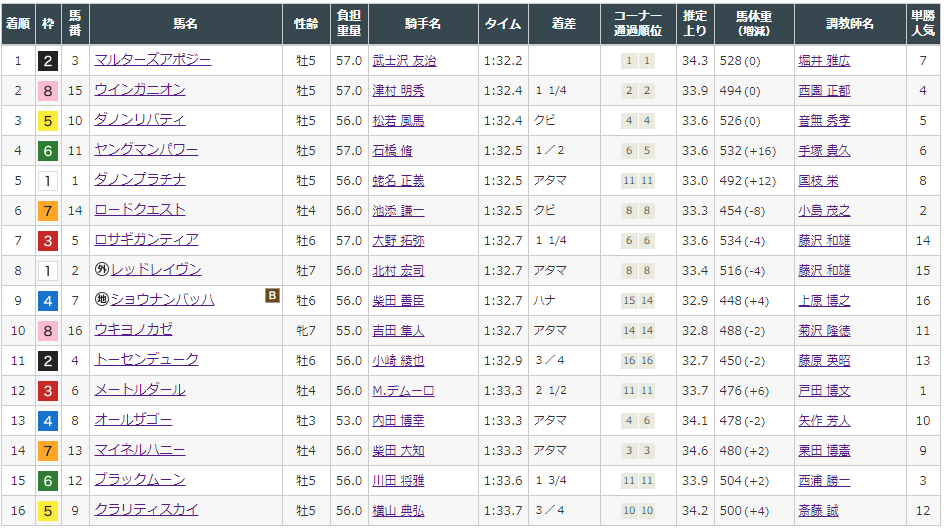
Task: Open jockey M.デムーロ page
Action: [x=403, y=391]
